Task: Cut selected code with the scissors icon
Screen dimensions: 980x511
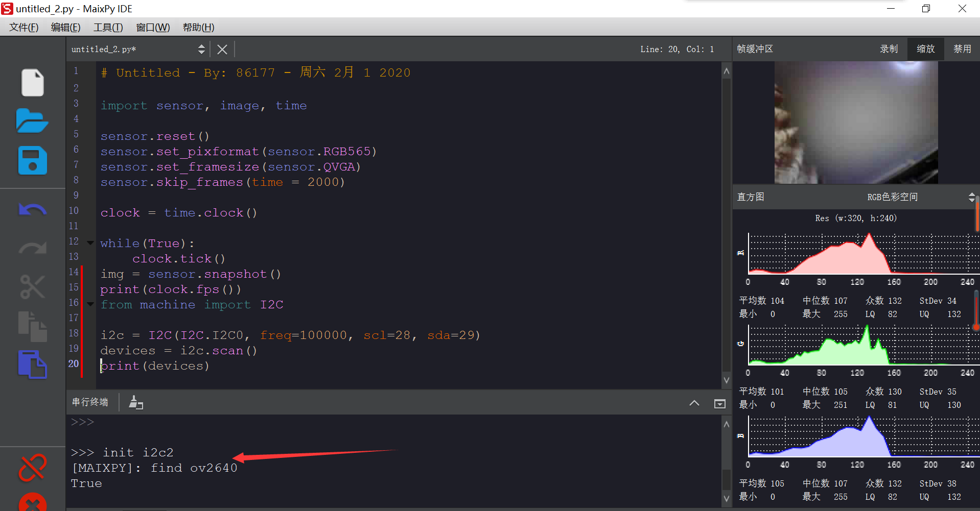Action: click(x=33, y=287)
